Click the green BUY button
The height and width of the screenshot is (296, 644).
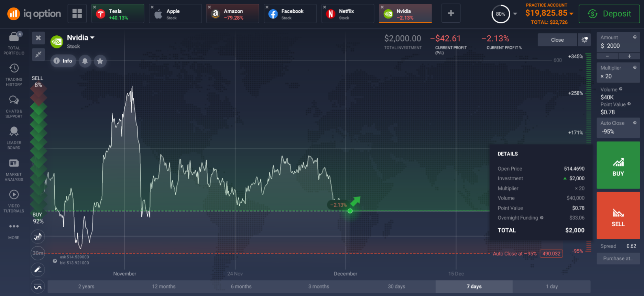(x=618, y=165)
